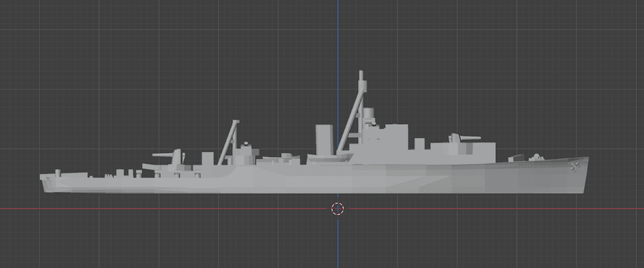
Task: Click the 3D cursor at the origin
Action: click(338, 208)
